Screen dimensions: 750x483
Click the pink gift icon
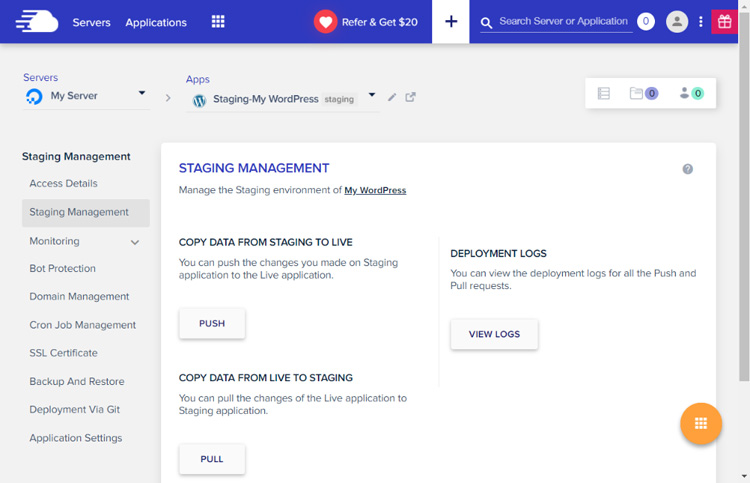pos(724,22)
